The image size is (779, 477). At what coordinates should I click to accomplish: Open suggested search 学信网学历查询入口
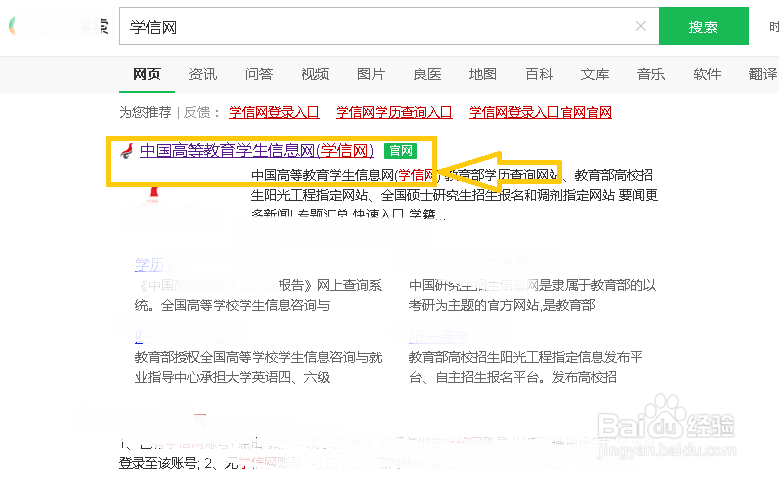pos(394,112)
